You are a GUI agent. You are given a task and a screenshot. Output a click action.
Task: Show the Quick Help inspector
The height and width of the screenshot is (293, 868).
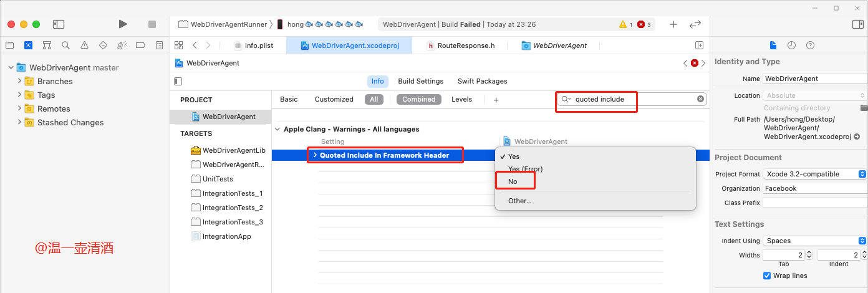tap(810, 46)
